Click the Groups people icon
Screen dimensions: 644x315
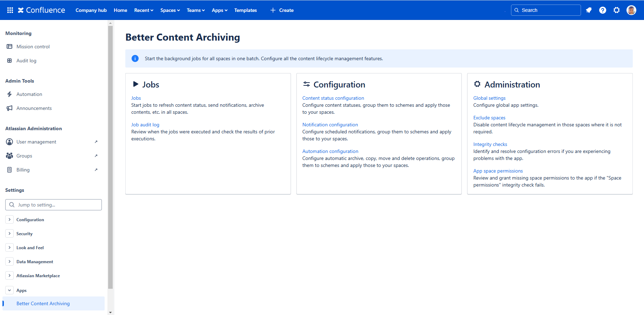click(x=9, y=156)
